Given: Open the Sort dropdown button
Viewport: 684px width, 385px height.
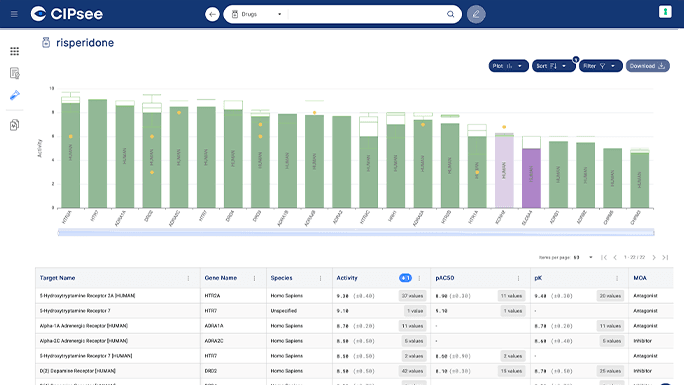Looking at the screenshot, I should 553,66.
